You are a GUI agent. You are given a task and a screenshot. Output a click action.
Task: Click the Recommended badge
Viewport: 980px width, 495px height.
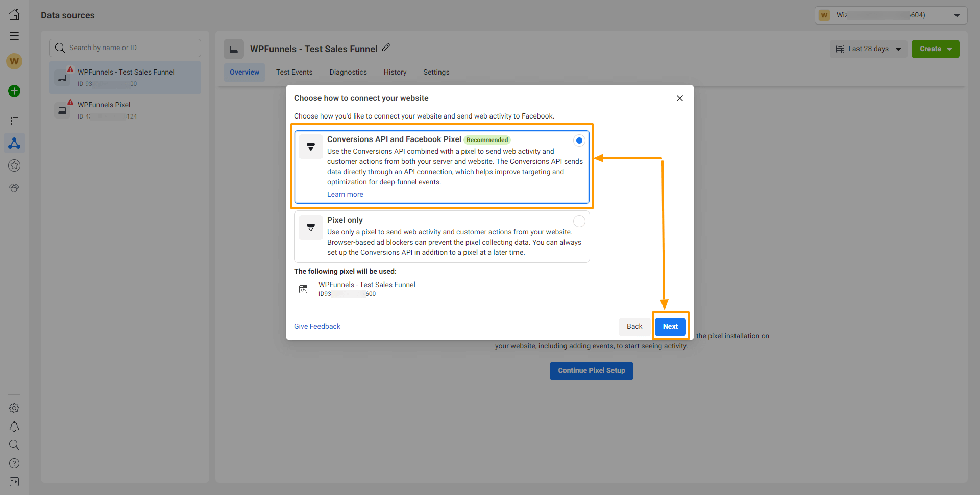coord(487,140)
